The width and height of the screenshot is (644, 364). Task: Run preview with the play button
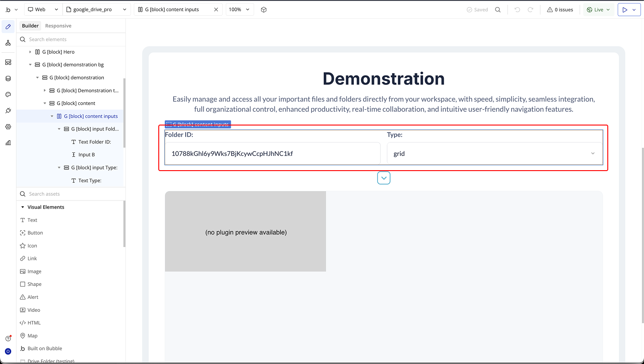[625, 9]
